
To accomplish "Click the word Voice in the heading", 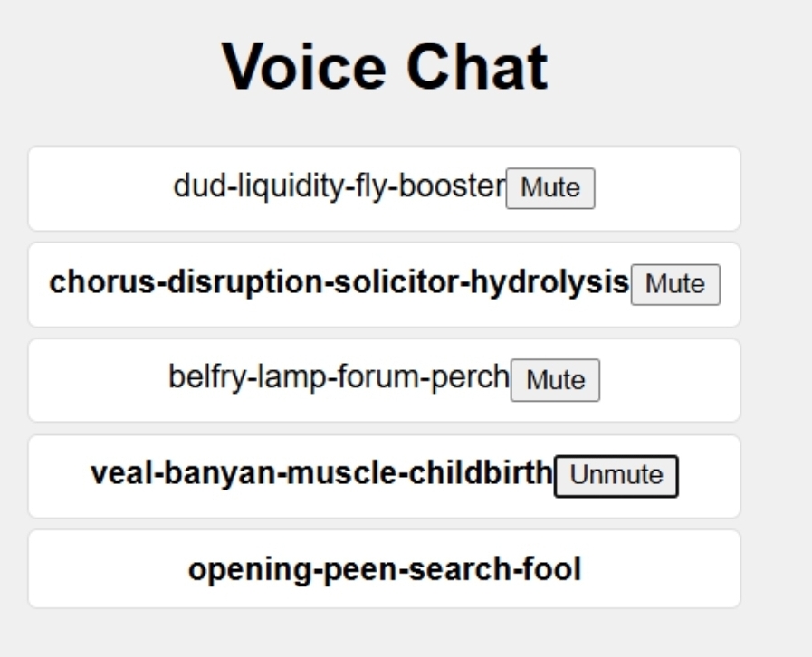I will point(305,68).
